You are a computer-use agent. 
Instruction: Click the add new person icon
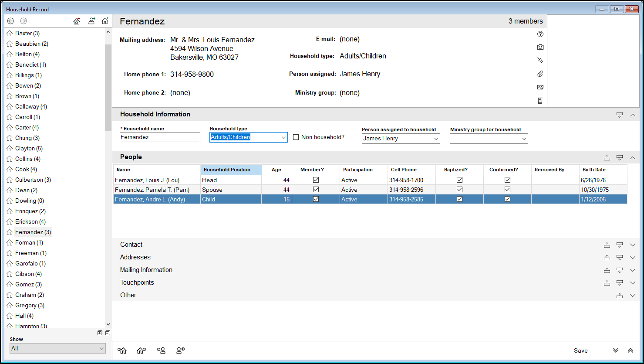coord(91,21)
